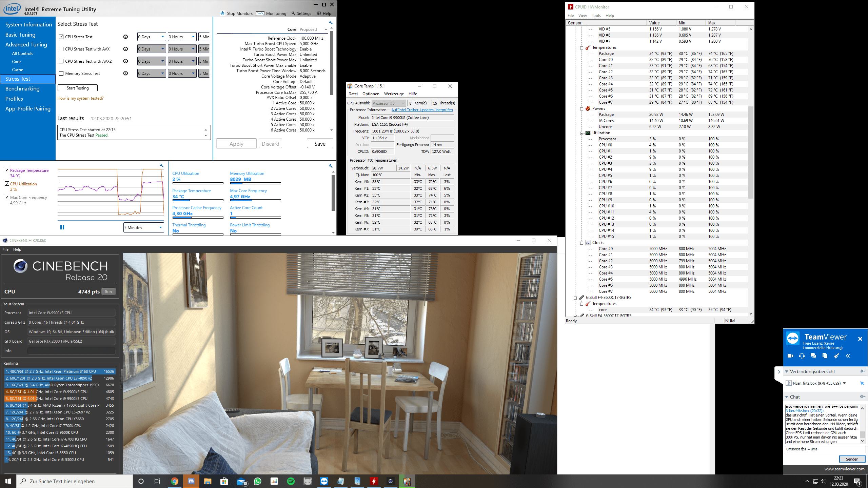The image size is (868, 488).
Task: Open Hours dropdown for CPU Stress Test
Action: coord(182,37)
